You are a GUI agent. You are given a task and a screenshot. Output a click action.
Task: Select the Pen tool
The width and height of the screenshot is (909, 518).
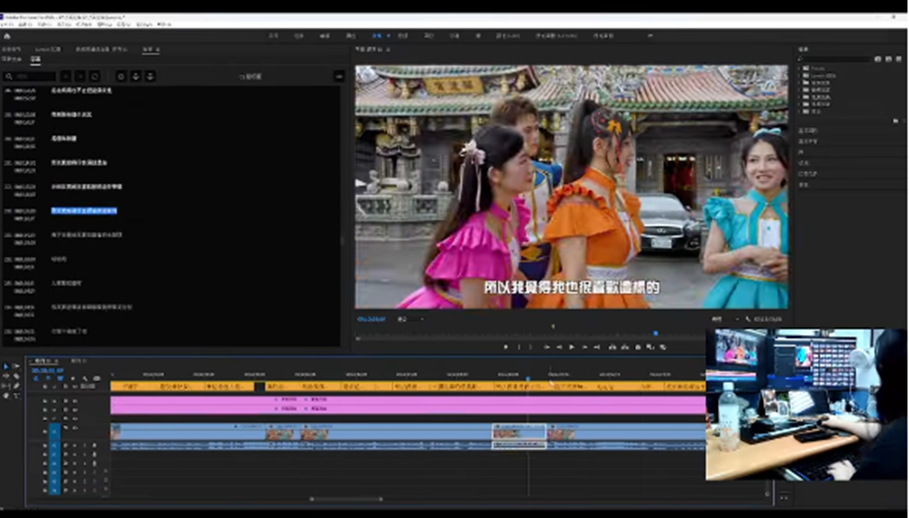[16, 385]
